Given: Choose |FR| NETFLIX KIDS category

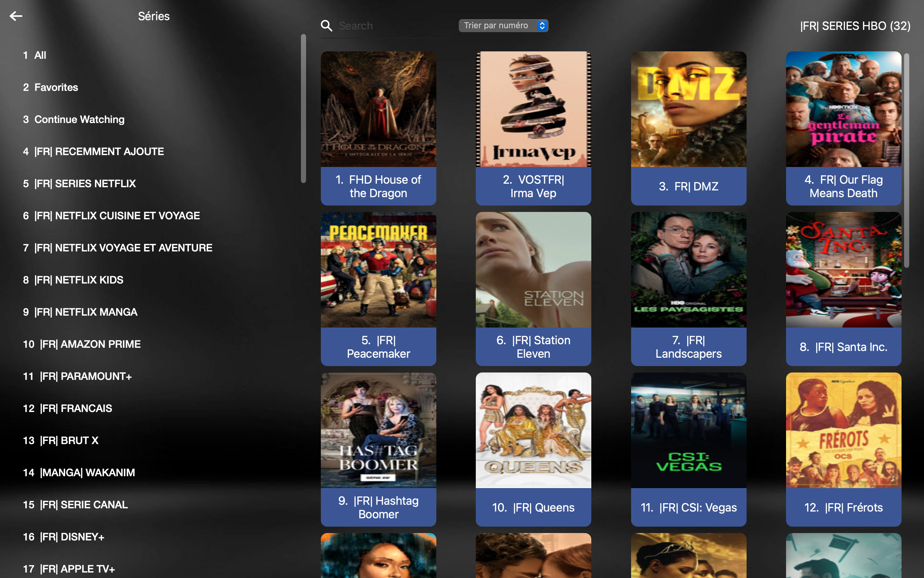Looking at the screenshot, I should (73, 280).
